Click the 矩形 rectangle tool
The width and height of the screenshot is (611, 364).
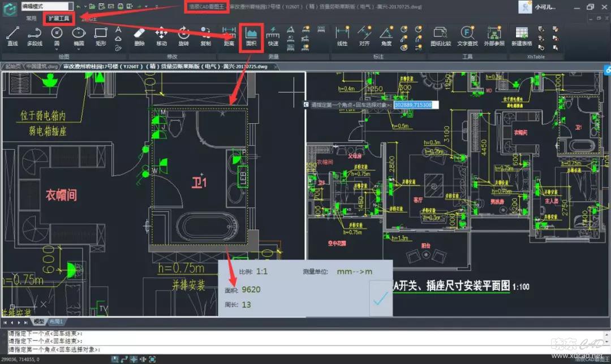[x=101, y=36]
